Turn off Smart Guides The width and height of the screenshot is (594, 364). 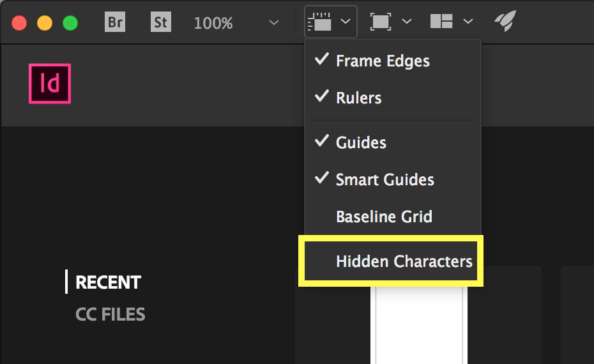[385, 180]
